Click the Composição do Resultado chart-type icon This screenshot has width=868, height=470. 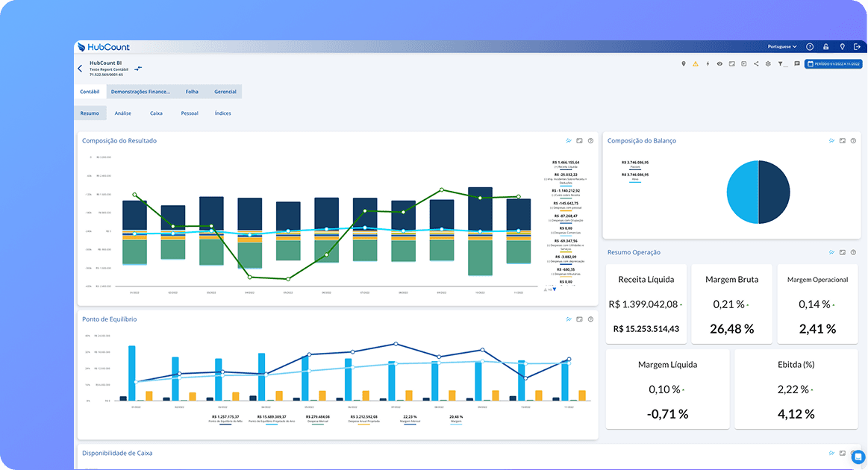point(569,141)
